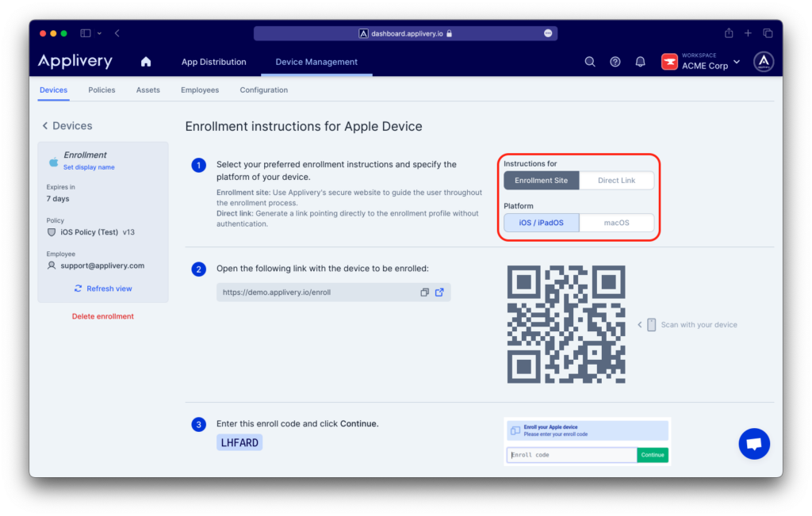
Task: Go back to Devices list chevron
Action: [x=45, y=126]
